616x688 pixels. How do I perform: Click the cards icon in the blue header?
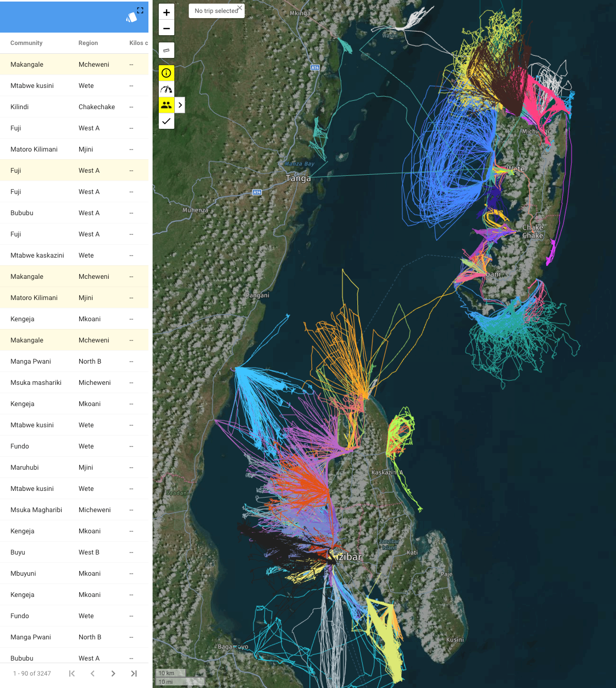tap(132, 17)
